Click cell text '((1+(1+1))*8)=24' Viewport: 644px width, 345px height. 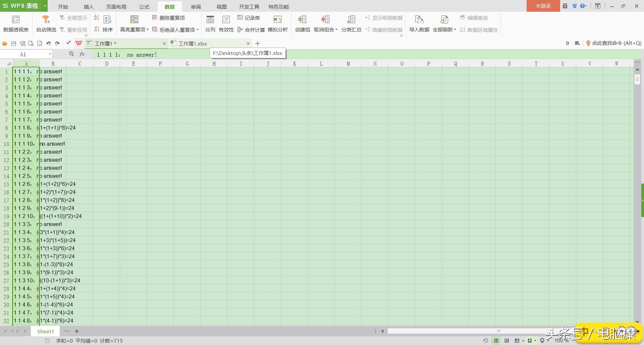(56, 128)
